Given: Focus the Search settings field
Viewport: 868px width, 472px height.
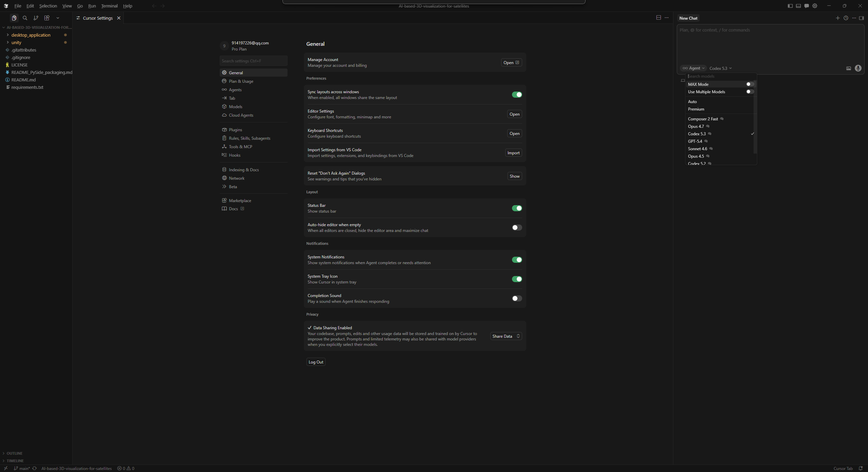Looking at the screenshot, I should [x=253, y=61].
